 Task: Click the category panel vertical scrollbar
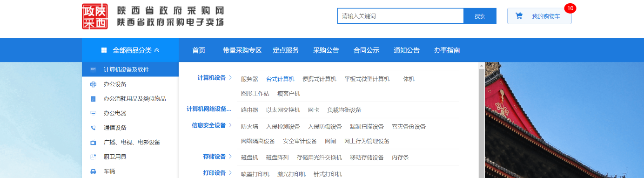pos(481,120)
